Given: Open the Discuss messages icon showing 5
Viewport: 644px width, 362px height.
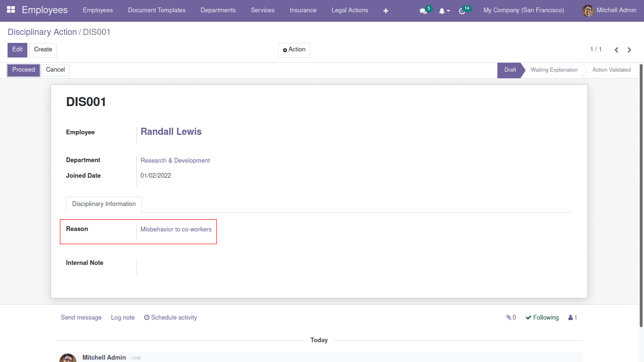Looking at the screenshot, I should (x=423, y=10).
